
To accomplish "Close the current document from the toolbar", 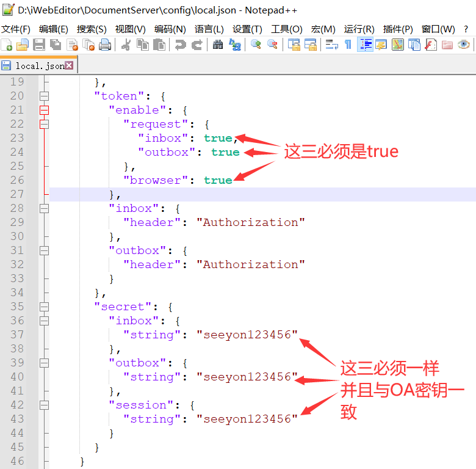I will (72, 45).
